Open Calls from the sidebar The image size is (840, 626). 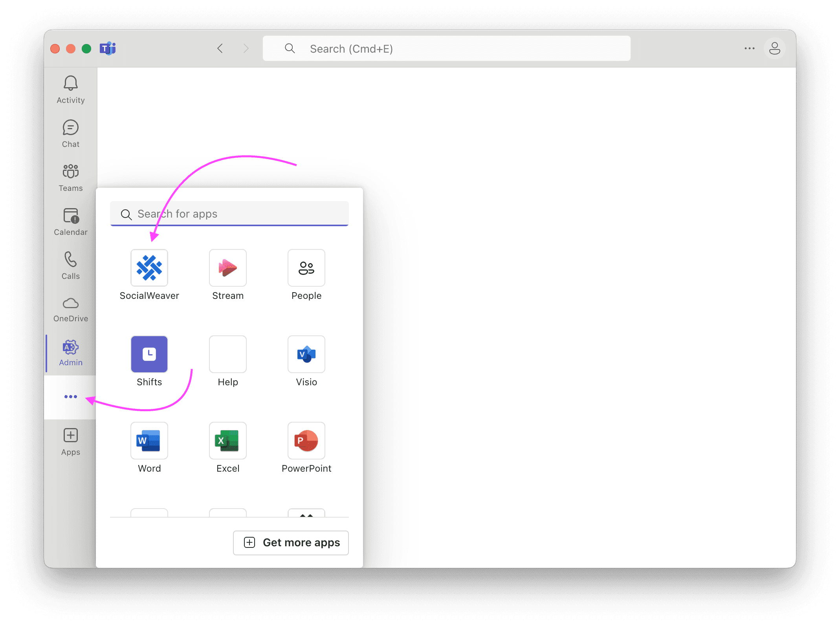[71, 265]
